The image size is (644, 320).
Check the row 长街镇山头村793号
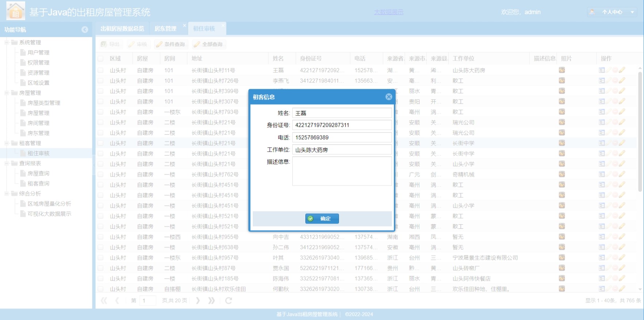[x=100, y=112]
